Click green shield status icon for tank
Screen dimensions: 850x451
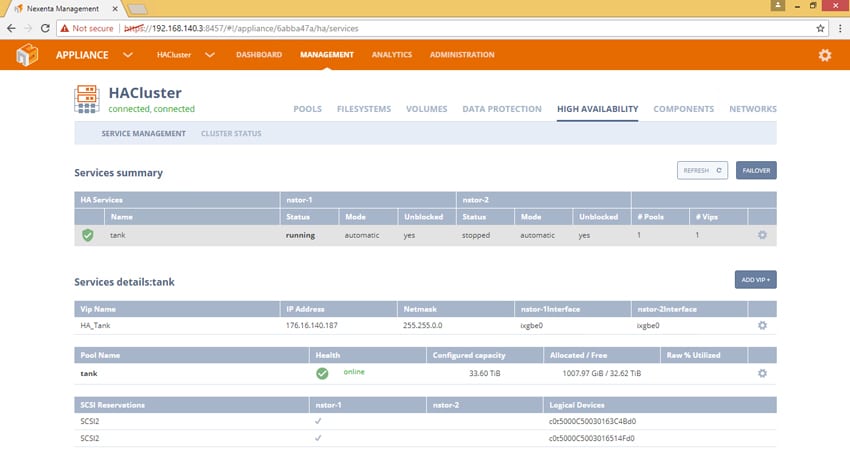point(88,235)
